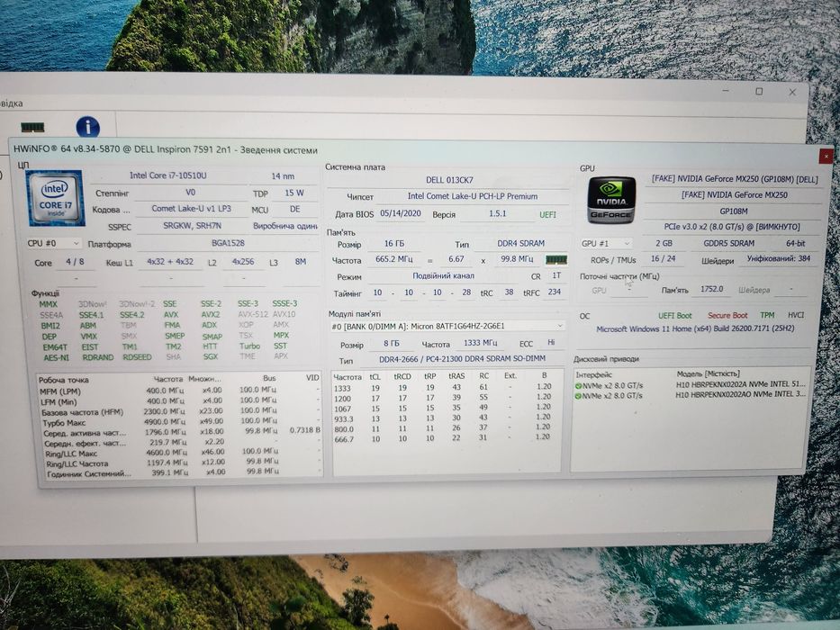Click the Intel Comet Lake-U PCH-LP Premium chipset value

473,196
